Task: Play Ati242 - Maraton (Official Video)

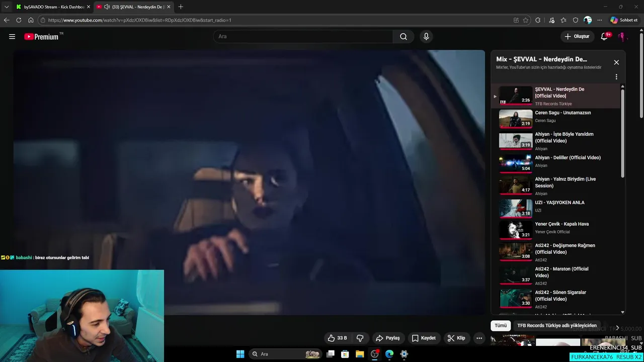Action: pos(556,276)
